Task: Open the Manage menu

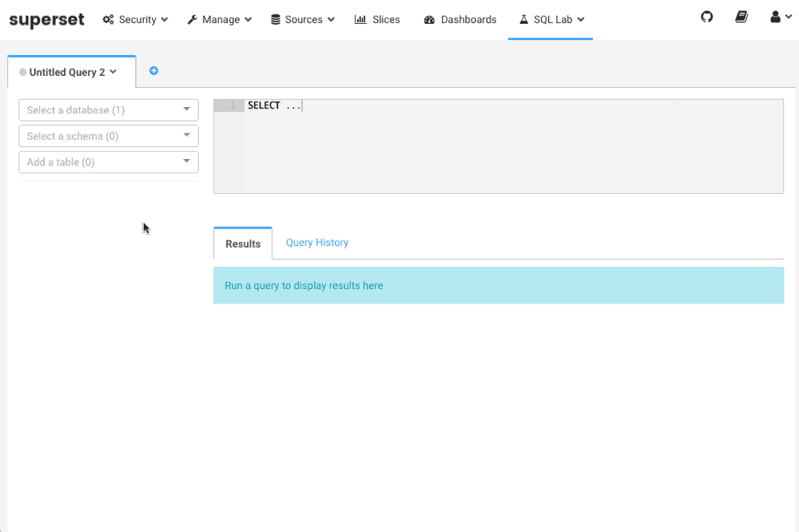Action: tap(219, 19)
